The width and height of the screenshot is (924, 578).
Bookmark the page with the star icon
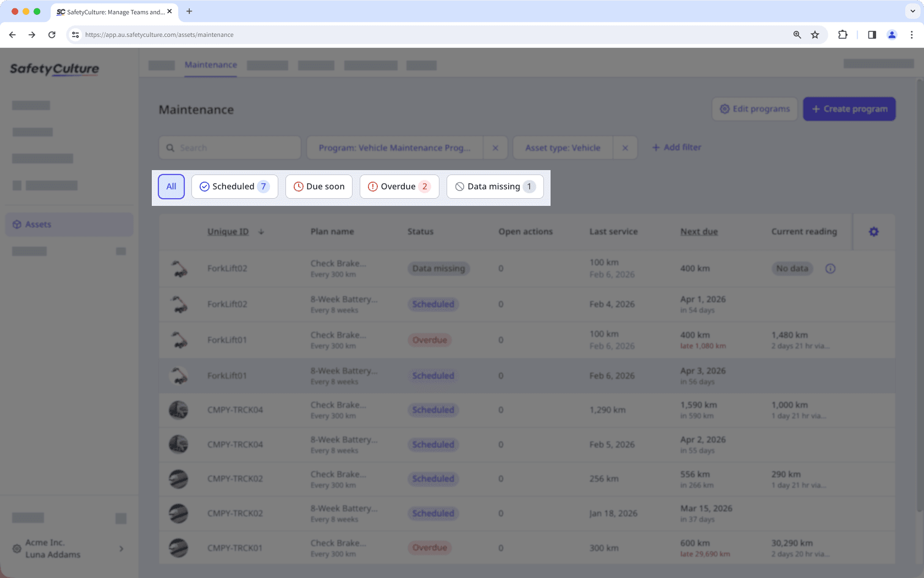pyautogui.click(x=815, y=35)
